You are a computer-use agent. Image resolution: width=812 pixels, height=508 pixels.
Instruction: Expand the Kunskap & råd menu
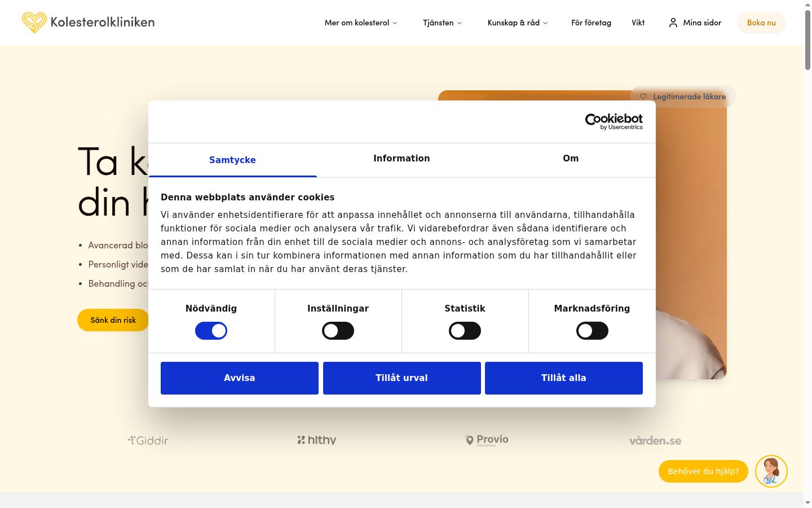(518, 23)
